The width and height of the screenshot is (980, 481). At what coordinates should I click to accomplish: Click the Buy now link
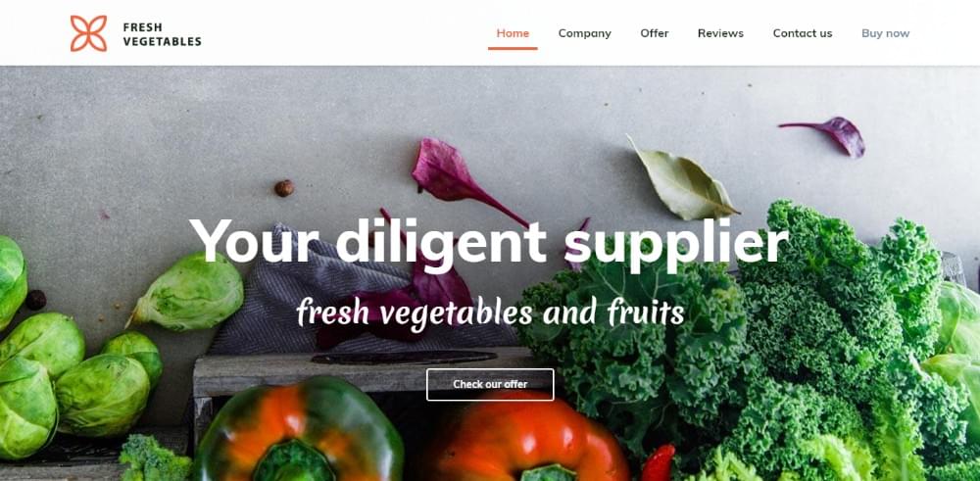(885, 33)
